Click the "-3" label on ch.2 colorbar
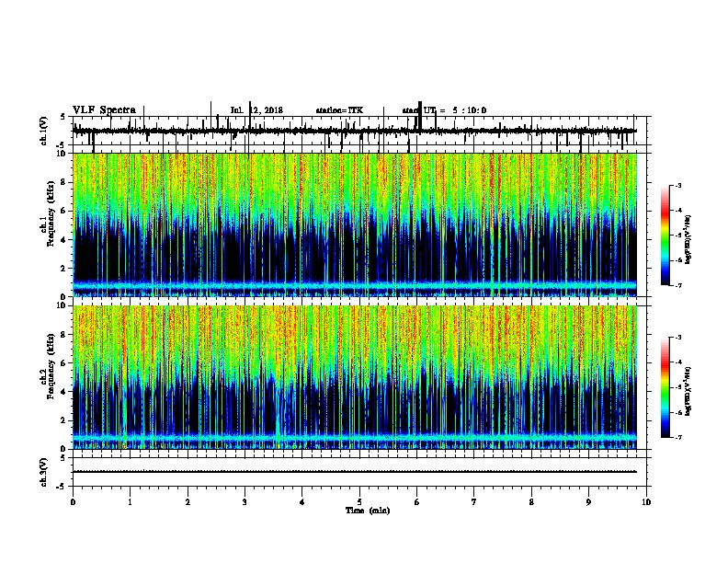The width and height of the screenshot is (728, 563). 678,338
